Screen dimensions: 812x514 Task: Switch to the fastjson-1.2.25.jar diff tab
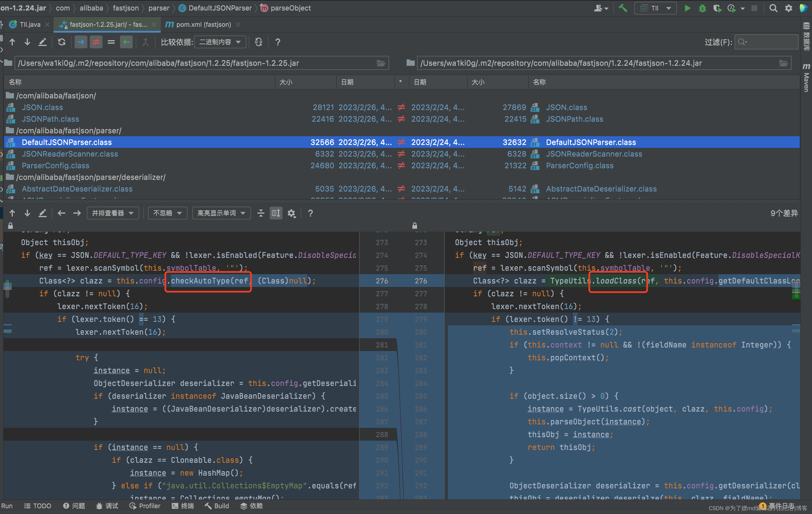click(107, 25)
